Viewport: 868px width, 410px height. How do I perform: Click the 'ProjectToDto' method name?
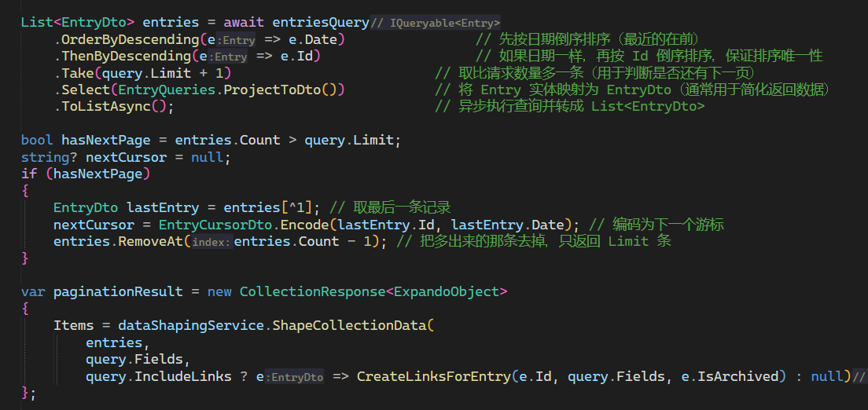(272, 90)
